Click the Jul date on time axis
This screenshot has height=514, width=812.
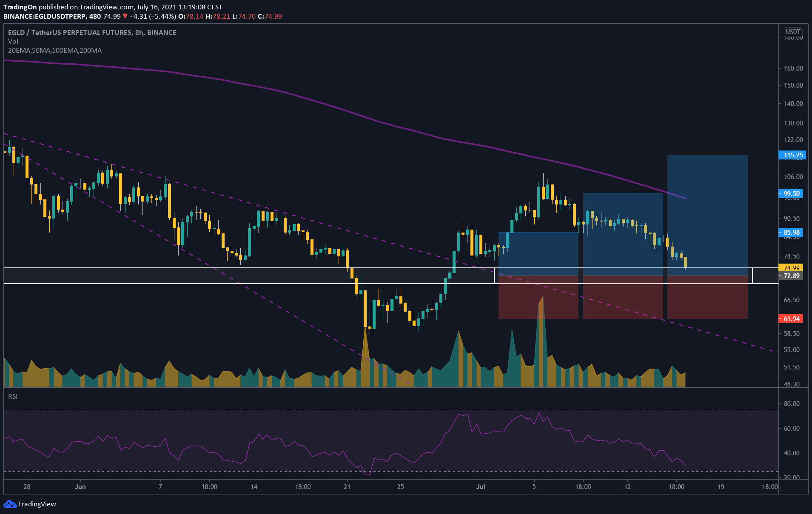pyautogui.click(x=481, y=486)
